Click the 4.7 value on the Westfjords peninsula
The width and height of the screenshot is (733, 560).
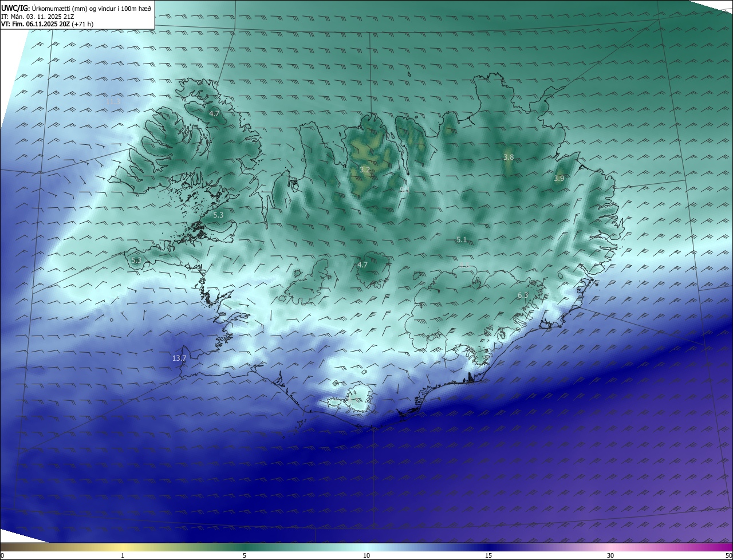click(214, 114)
